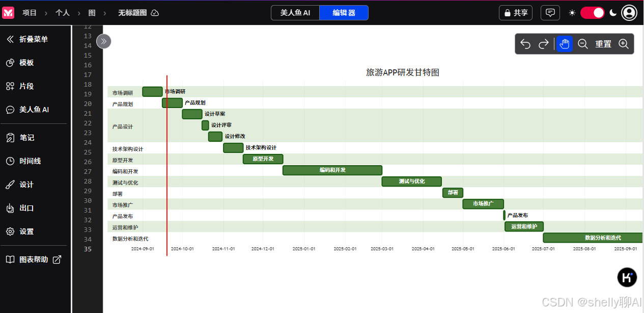Open the 图 breadcrumb
Viewport: 644px width, 313px height.
(92, 13)
